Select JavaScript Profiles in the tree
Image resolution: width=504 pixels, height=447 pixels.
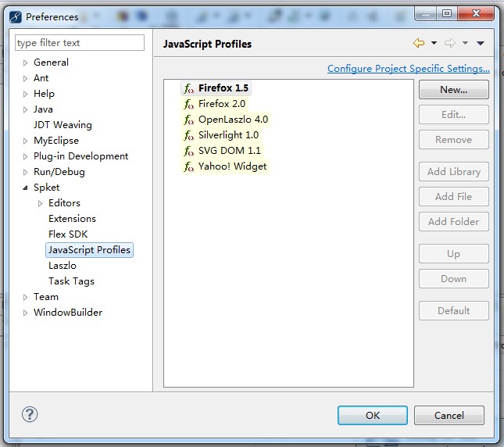(89, 250)
